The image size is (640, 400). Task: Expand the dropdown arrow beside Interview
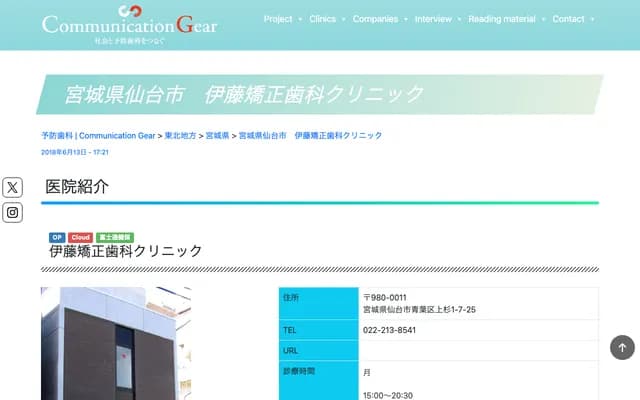pos(459,19)
